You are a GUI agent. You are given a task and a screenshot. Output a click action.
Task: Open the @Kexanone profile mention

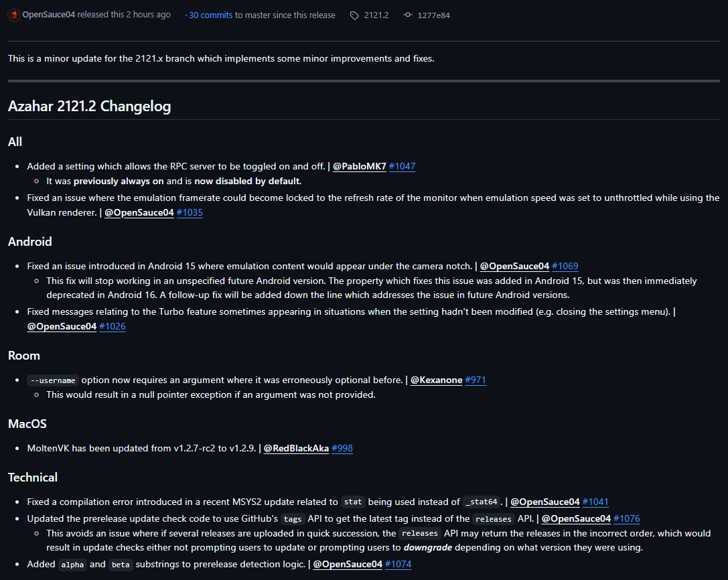(437, 380)
